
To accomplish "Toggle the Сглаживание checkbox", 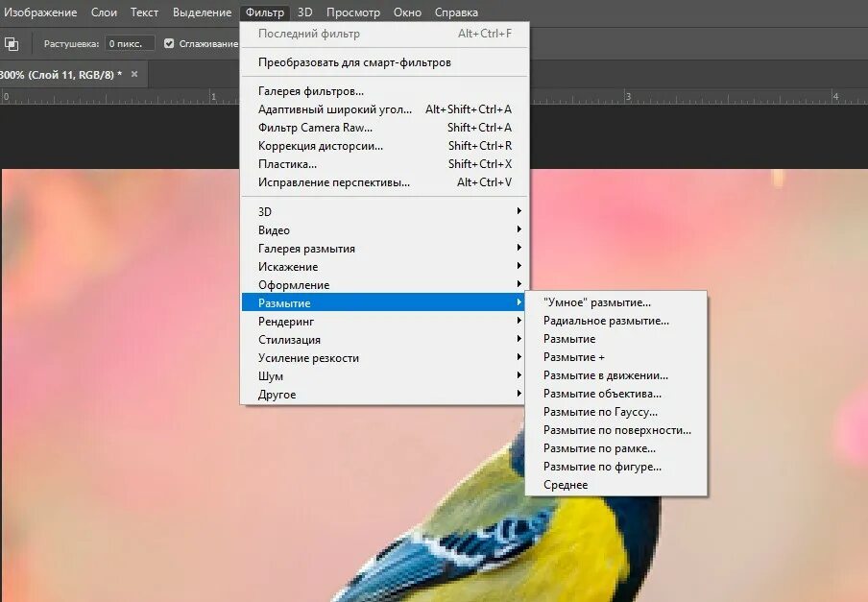I will pos(169,43).
